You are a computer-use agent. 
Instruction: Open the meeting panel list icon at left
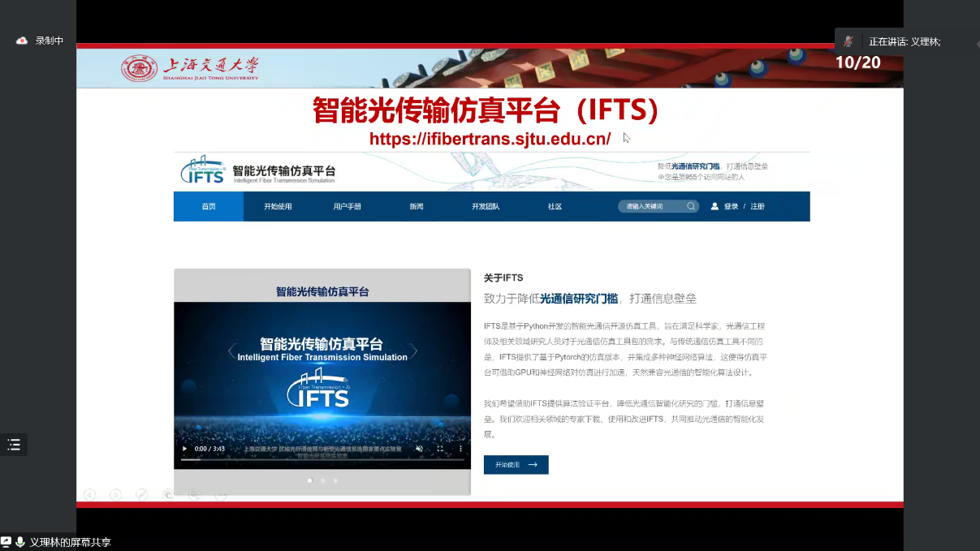14,444
